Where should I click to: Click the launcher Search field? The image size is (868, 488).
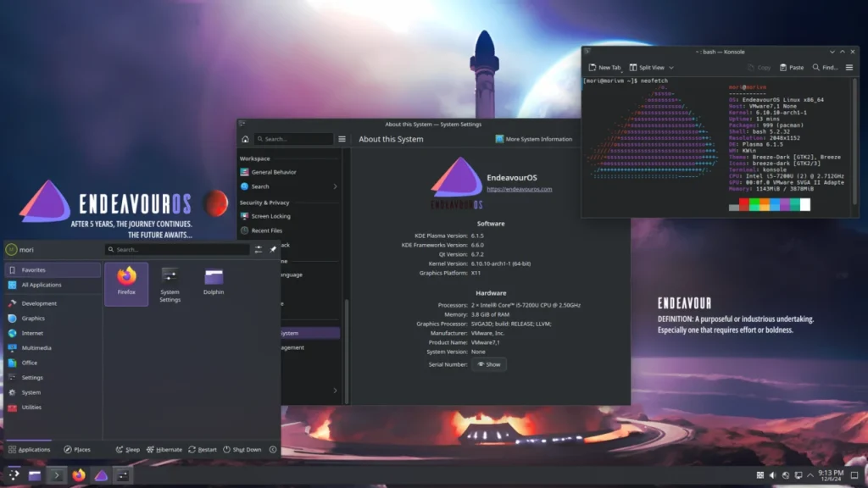177,250
